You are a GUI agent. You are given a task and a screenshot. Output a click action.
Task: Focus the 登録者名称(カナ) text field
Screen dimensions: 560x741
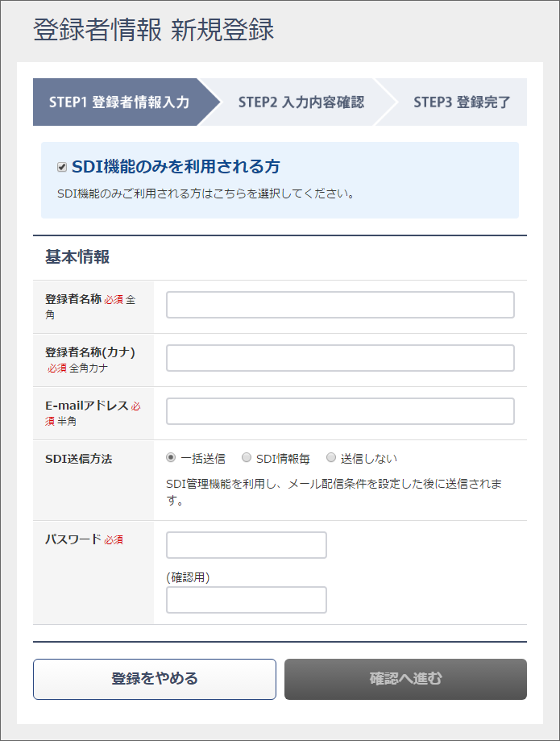[340, 358]
